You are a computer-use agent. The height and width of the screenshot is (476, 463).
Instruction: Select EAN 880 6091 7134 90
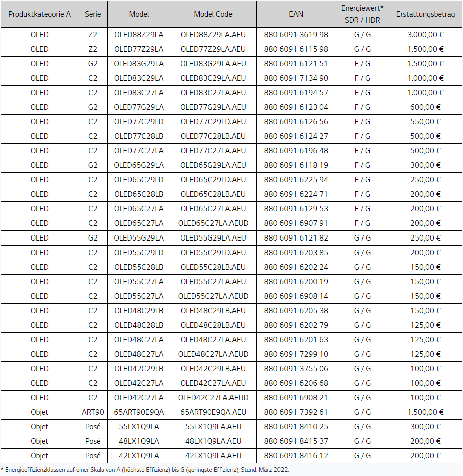296,78
